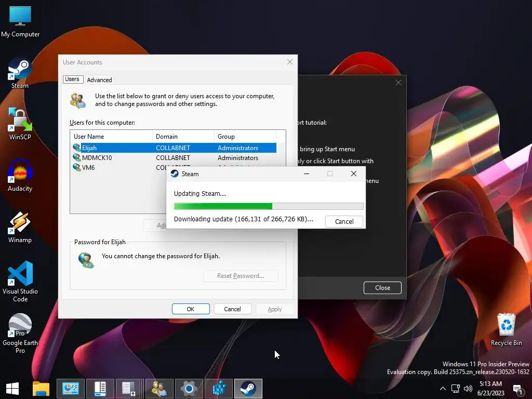Switch to the document-list taskbar app
The height and width of the screenshot is (399, 532).
pyautogui.click(x=129, y=389)
